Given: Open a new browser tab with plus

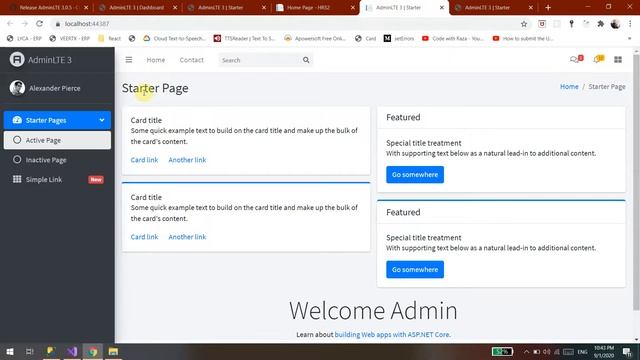Looking at the screenshot, I should [548, 7].
